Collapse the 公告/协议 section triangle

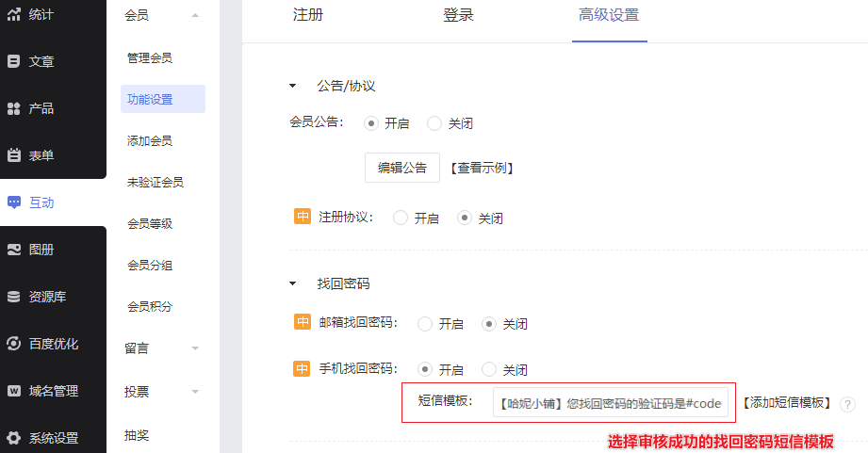coord(292,86)
